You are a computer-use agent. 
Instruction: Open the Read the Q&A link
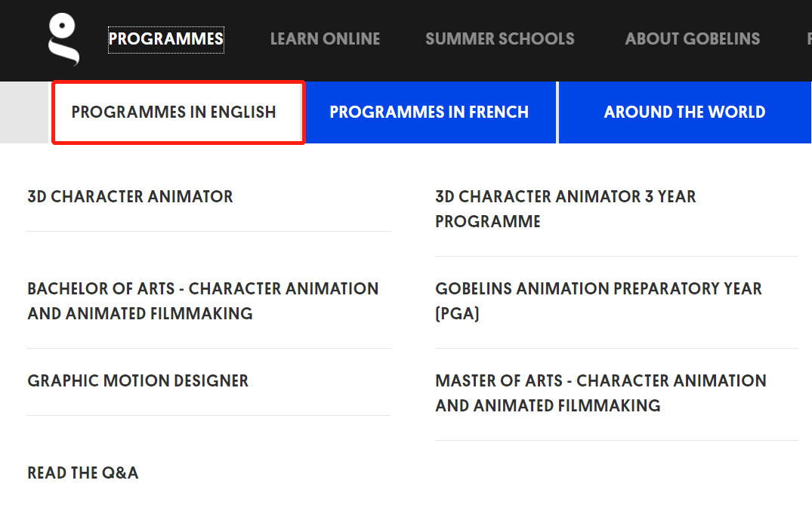[x=83, y=473]
